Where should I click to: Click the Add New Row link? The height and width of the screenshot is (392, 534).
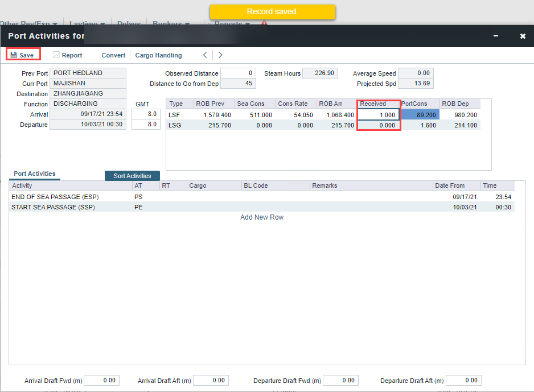tap(261, 217)
